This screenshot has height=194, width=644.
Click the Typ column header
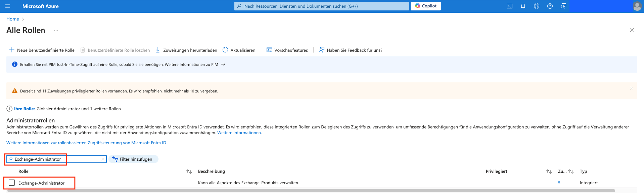584,171
